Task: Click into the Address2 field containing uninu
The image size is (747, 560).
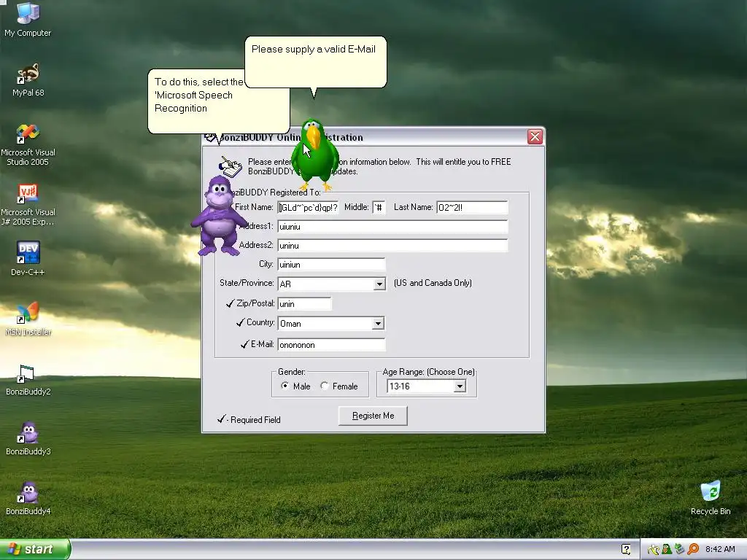Action: (x=392, y=246)
